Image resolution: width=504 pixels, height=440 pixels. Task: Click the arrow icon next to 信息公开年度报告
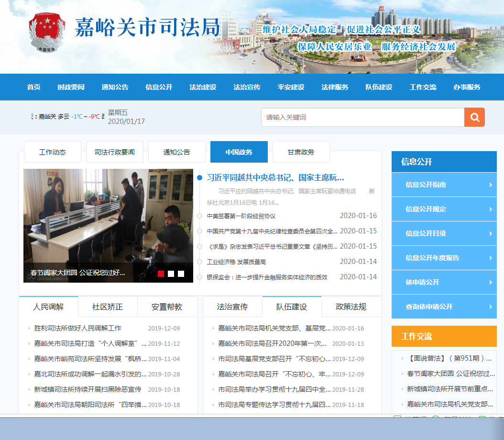[x=491, y=258]
